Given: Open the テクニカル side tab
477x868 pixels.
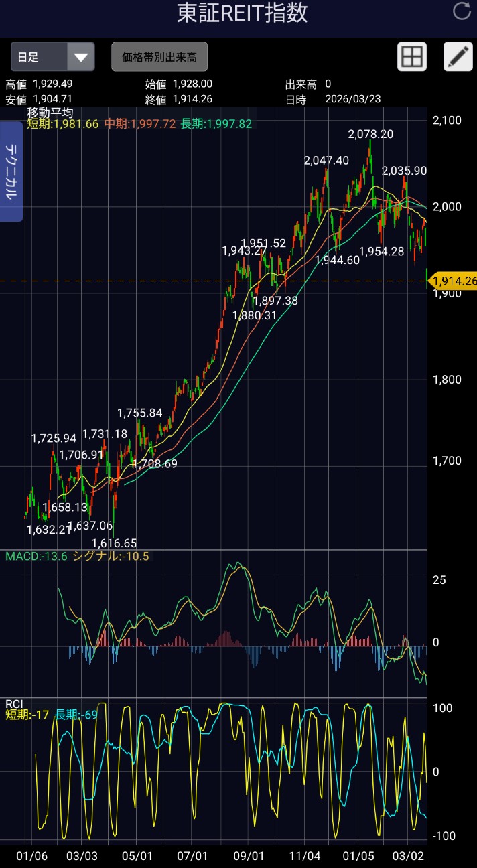Looking at the screenshot, I should [11, 171].
